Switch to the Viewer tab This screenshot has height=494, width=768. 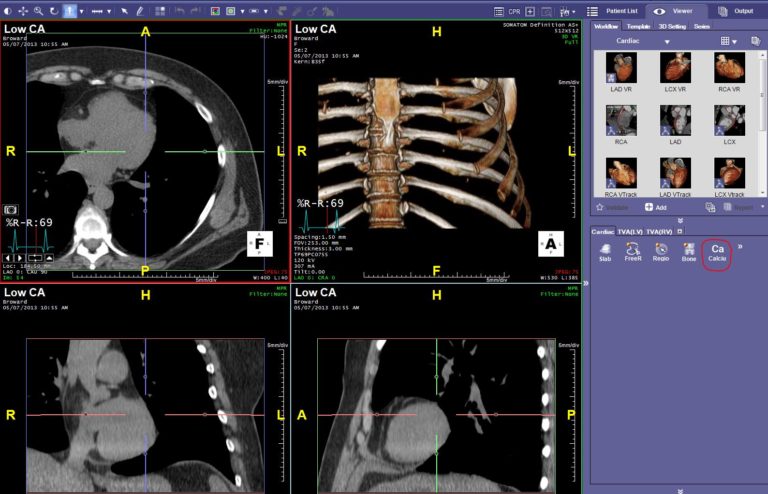point(676,11)
